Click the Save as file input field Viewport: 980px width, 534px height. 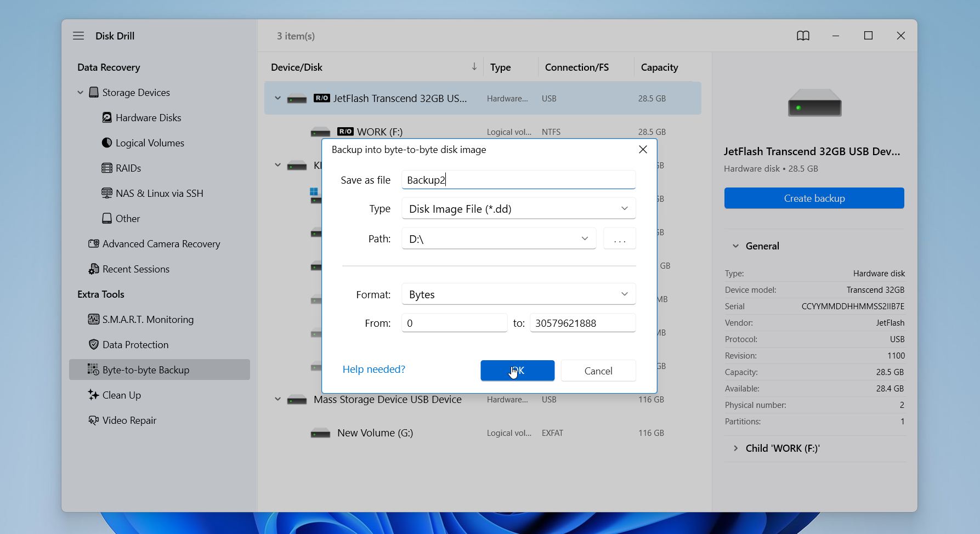click(518, 180)
